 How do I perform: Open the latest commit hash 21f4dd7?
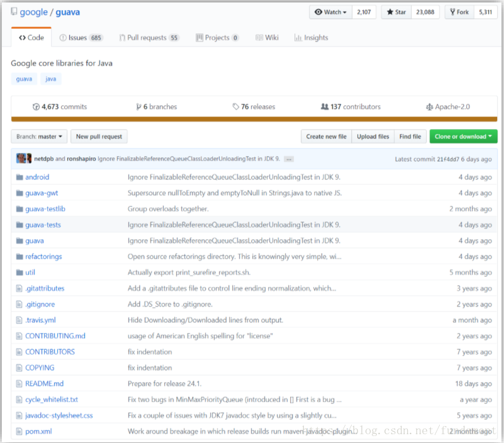point(448,159)
